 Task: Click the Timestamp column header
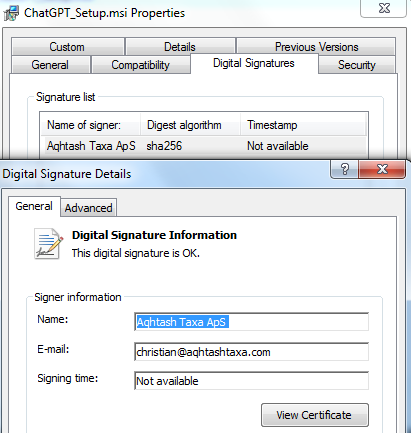pos(304,125)
